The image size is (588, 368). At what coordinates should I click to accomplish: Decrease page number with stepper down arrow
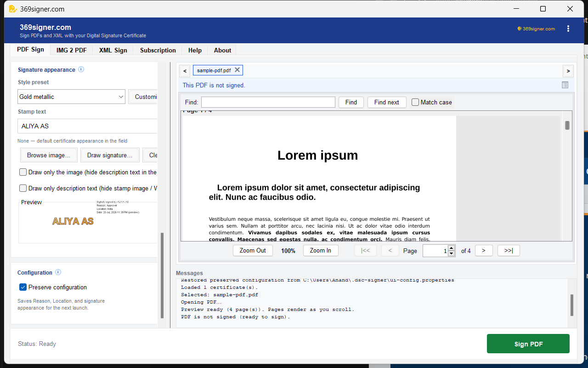click(451, 253)
